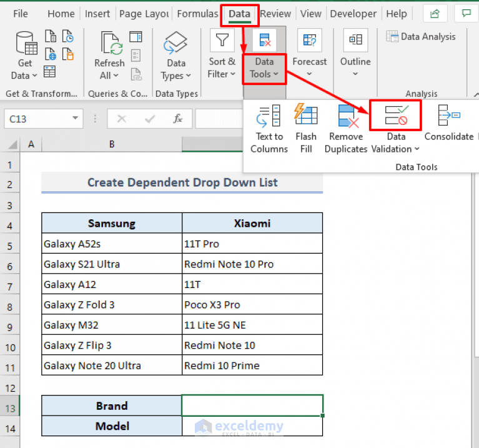Image resolution: width=479 pixels, height=448 pixels.
Task: Click the Outline icon
Action: [355, 41]
